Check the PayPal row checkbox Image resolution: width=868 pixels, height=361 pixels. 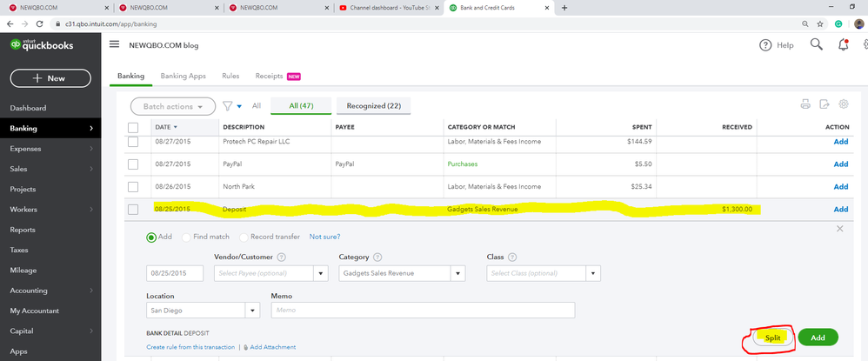point(133,164)
